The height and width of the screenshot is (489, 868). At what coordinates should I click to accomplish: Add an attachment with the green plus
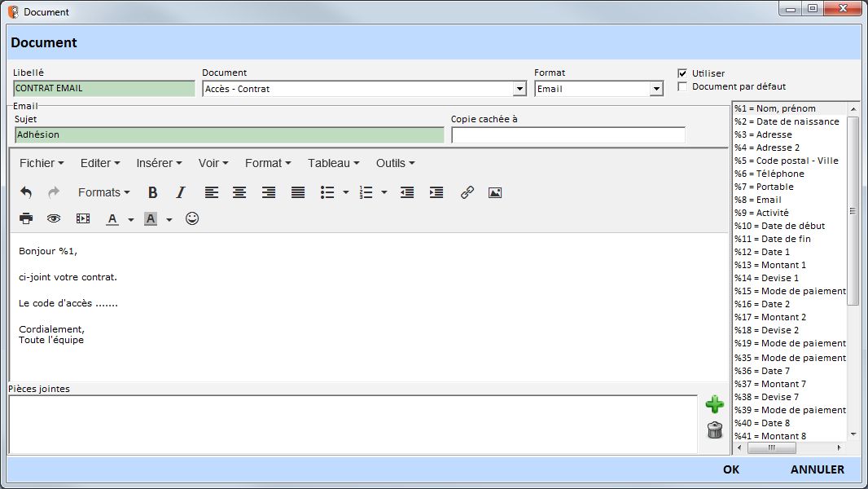point(714,404)
